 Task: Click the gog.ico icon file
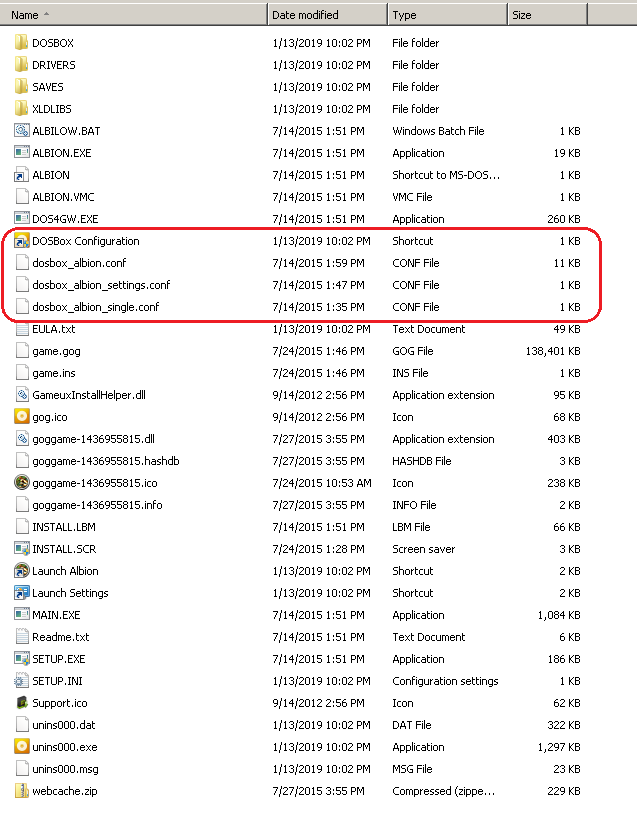(21, 416)
